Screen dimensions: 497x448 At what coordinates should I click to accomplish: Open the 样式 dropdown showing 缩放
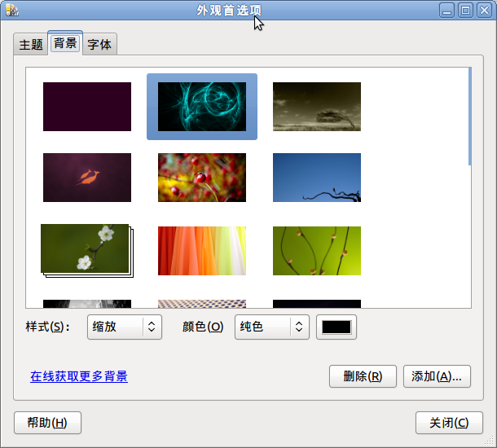point(125,327)
